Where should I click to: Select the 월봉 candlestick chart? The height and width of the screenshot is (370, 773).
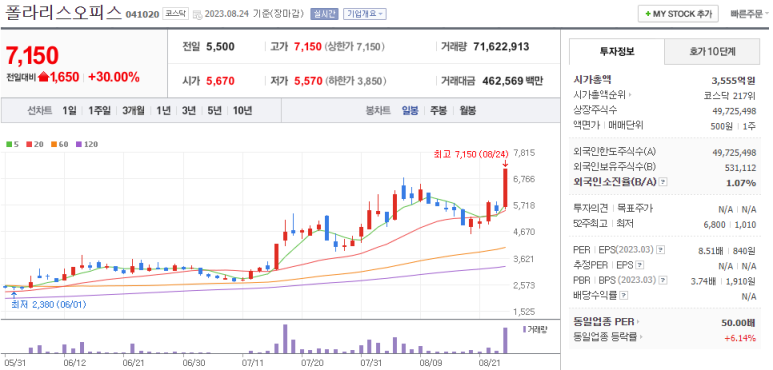[467, 110]
